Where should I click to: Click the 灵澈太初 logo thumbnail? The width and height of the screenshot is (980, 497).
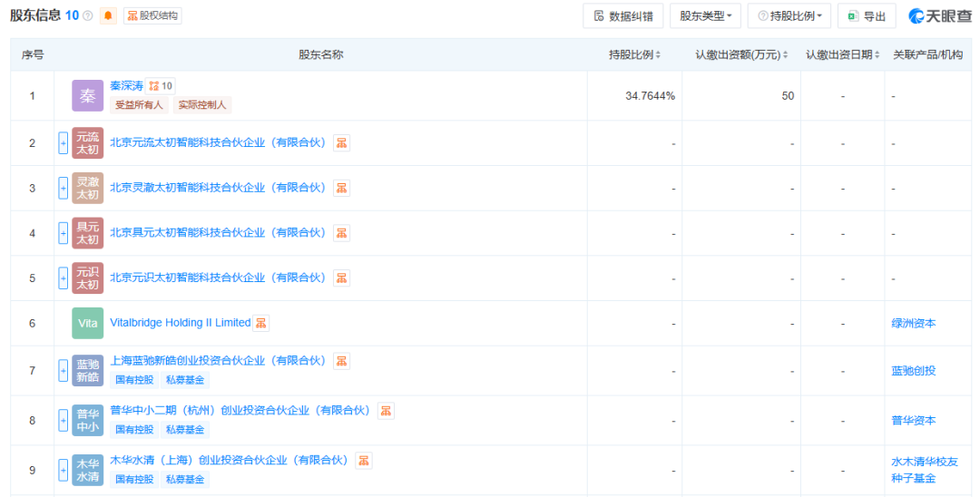87,188
